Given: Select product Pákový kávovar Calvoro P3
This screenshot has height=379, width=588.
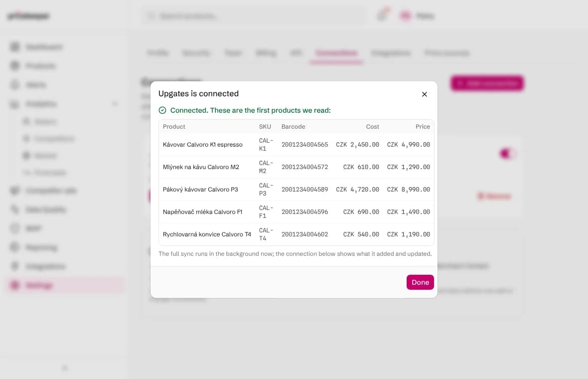Looking at the screenshot, I should 200,189.
